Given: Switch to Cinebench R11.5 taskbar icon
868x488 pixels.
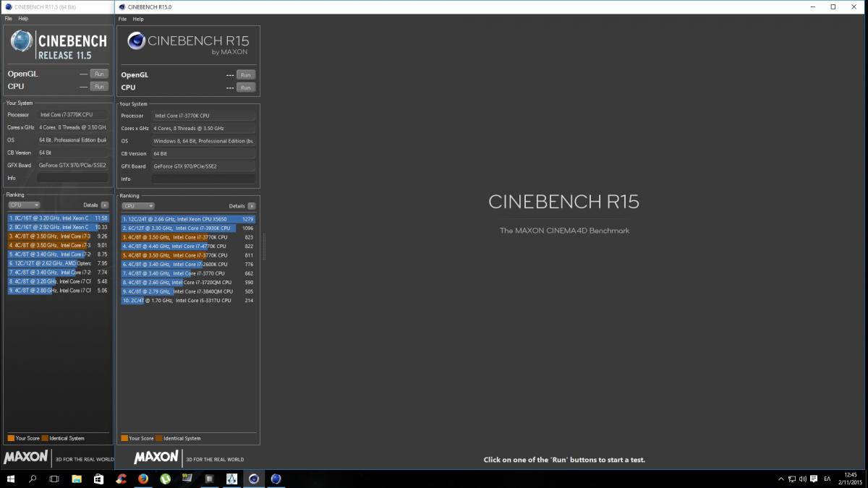Looking at the screenshot, I should [x=276, y=479].
